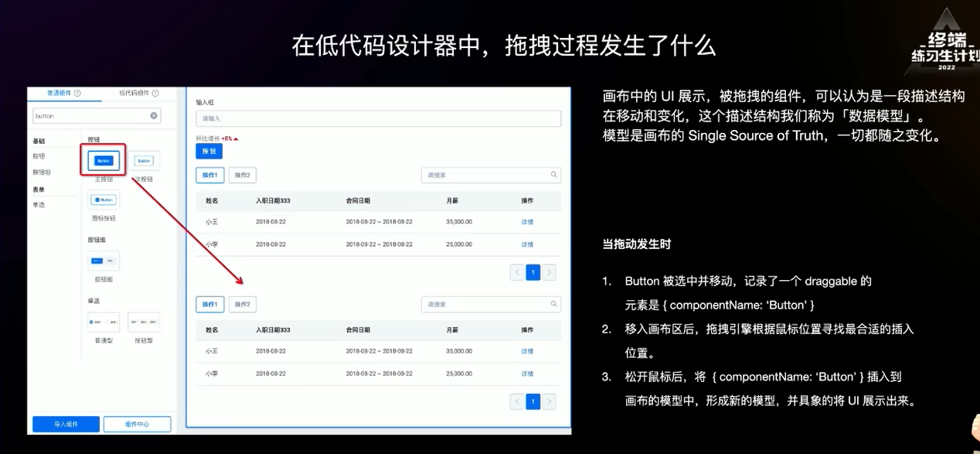Click the help icon beside 低代码组件 tab
Screen dimensions: 980x454
(x=155, y=93)
